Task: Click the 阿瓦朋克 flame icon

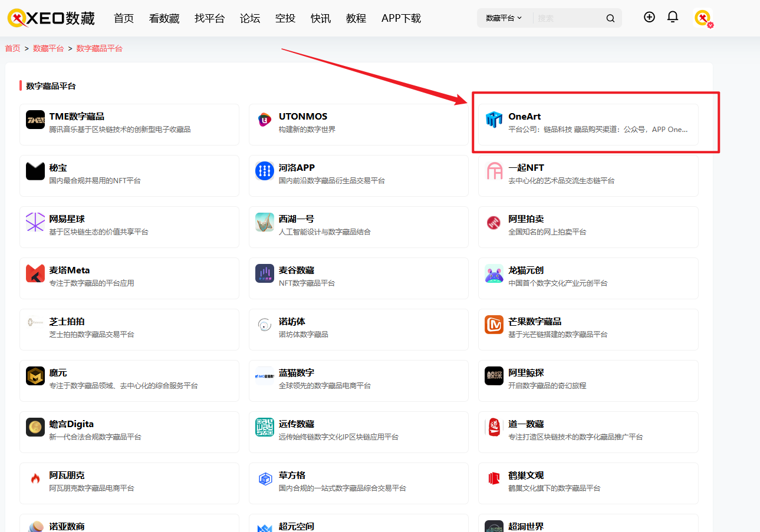Action: 35,478
